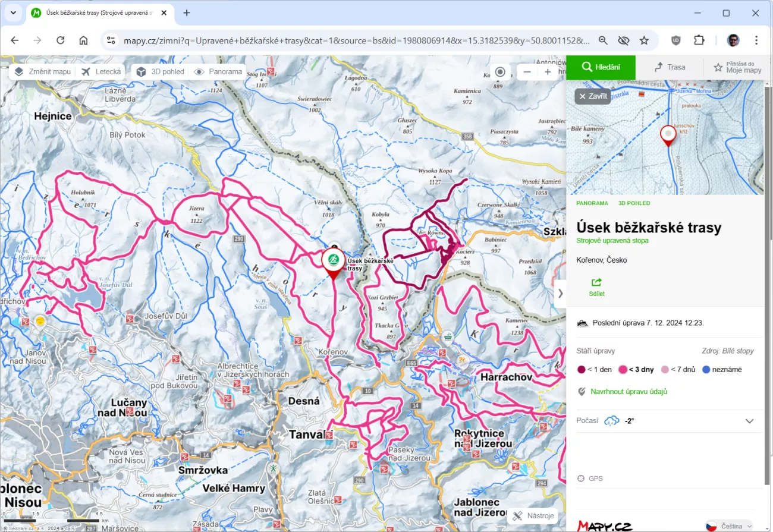This screenshot has height=532, width=773.
Task: Select the Hledání search tab
Action: pyautogui.click(x=601, y=67)
